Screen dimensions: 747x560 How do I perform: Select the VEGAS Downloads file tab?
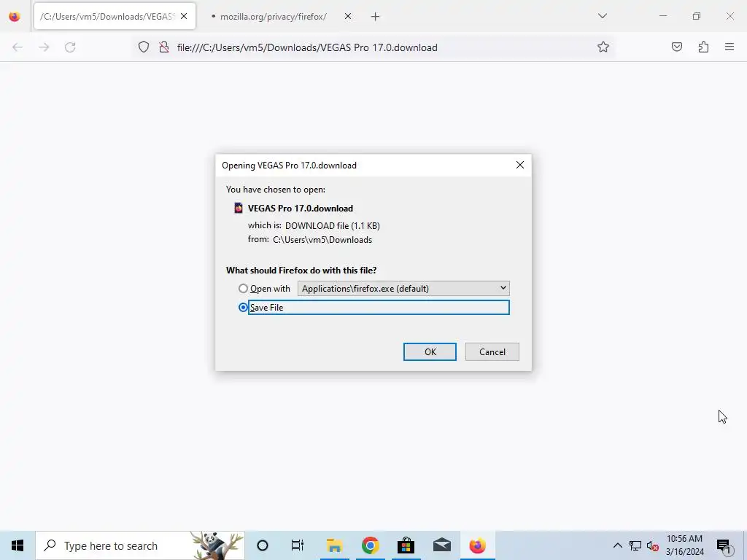tap(107, 17)
